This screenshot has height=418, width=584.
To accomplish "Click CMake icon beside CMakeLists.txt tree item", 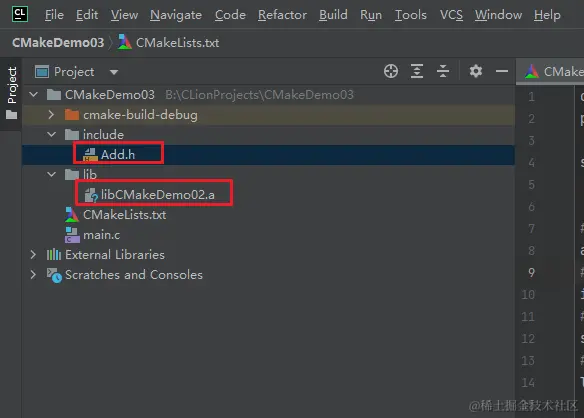I will coord(72,215).
